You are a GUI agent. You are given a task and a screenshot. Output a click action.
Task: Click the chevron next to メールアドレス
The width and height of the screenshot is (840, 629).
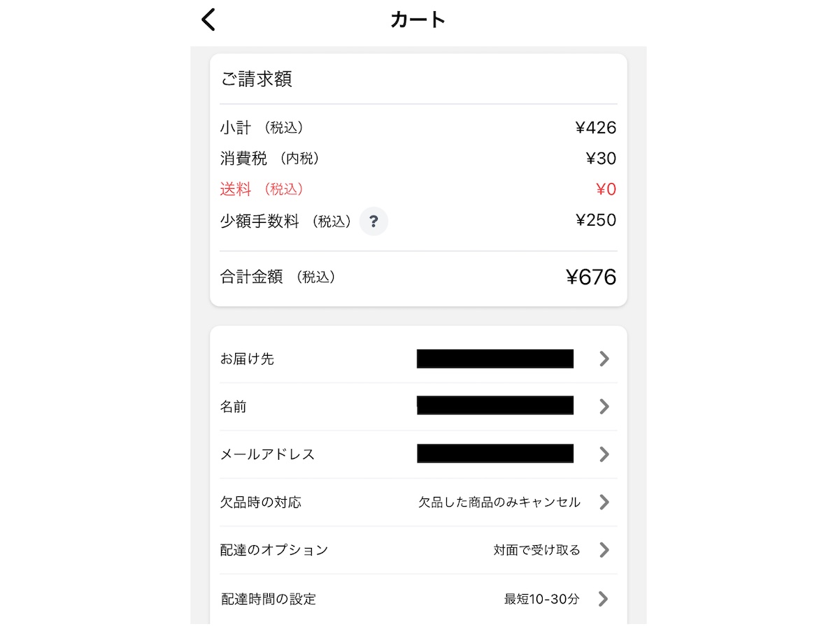pyautogui.click(x=603, y=454)
